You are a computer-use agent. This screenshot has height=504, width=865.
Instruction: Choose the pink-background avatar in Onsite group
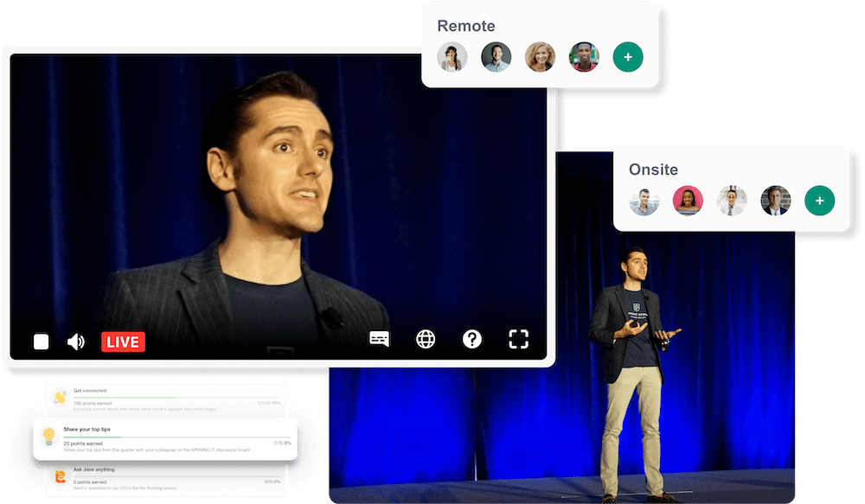[688, 201]
